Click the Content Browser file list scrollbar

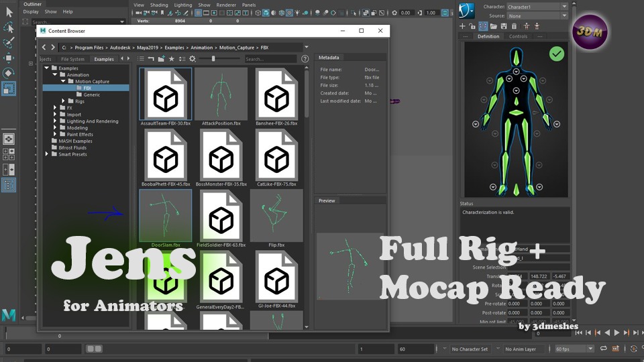tap(307, 93)
